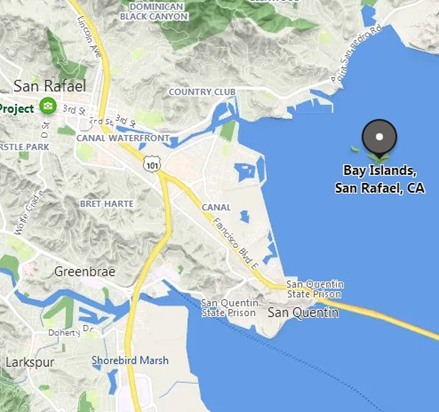Click the Shorebird Marsh label

(x=130, y=360)
